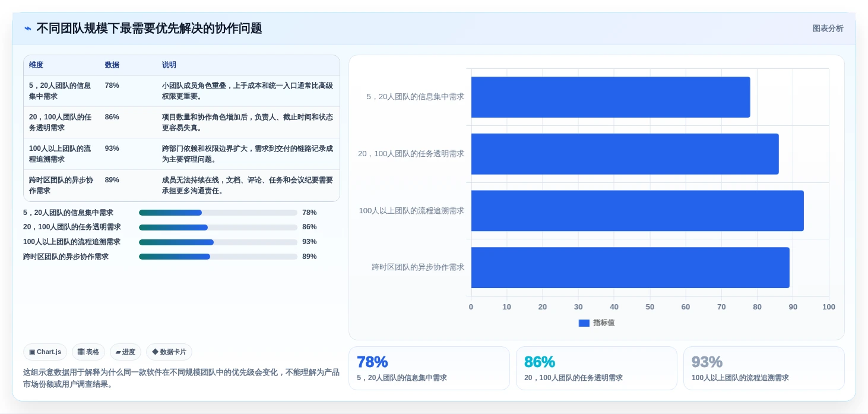Click chart axis label 100人以上团队的流程追溯需求
Screen dimensions: 868x414
pos(411,211)
